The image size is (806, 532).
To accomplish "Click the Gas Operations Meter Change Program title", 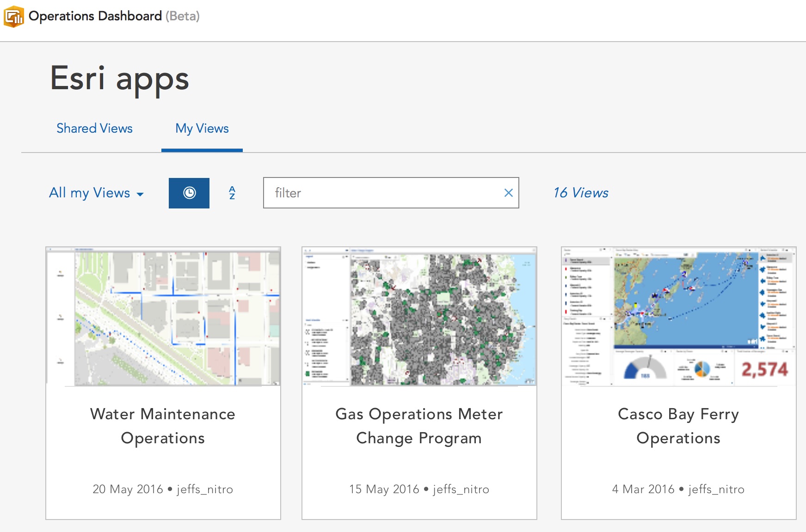I will pyautogui.click(x=419, y=426).
